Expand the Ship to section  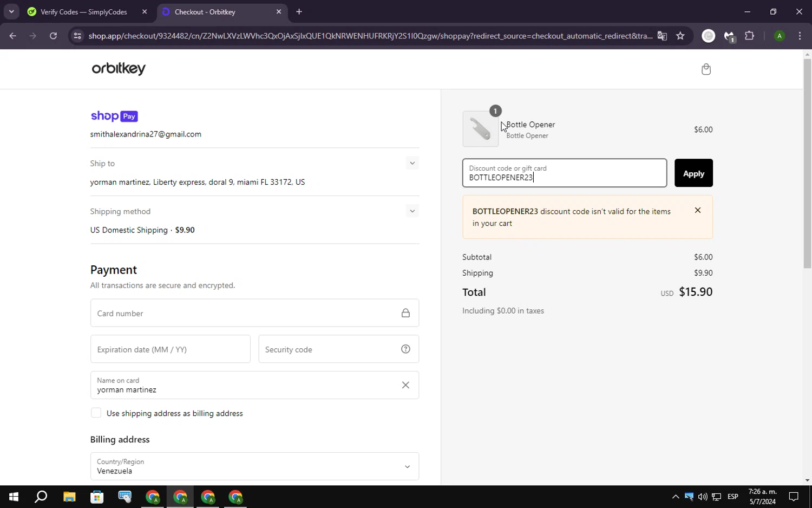pos(412,164)
